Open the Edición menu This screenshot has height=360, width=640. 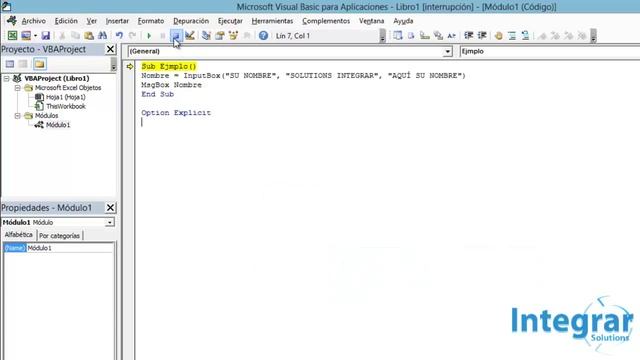pyautogui.click(x=66, y=21)
